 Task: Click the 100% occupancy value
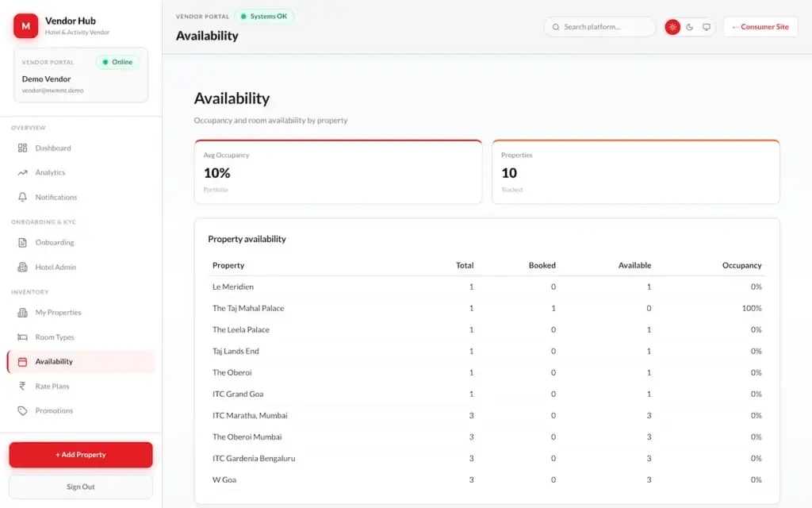(x=752, y=309)
